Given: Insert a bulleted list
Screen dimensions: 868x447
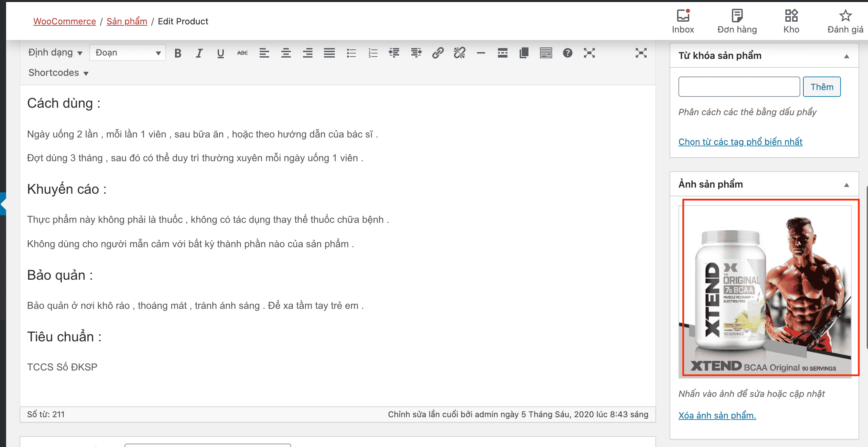Looking at the screenshot, I should coord(351,53).
